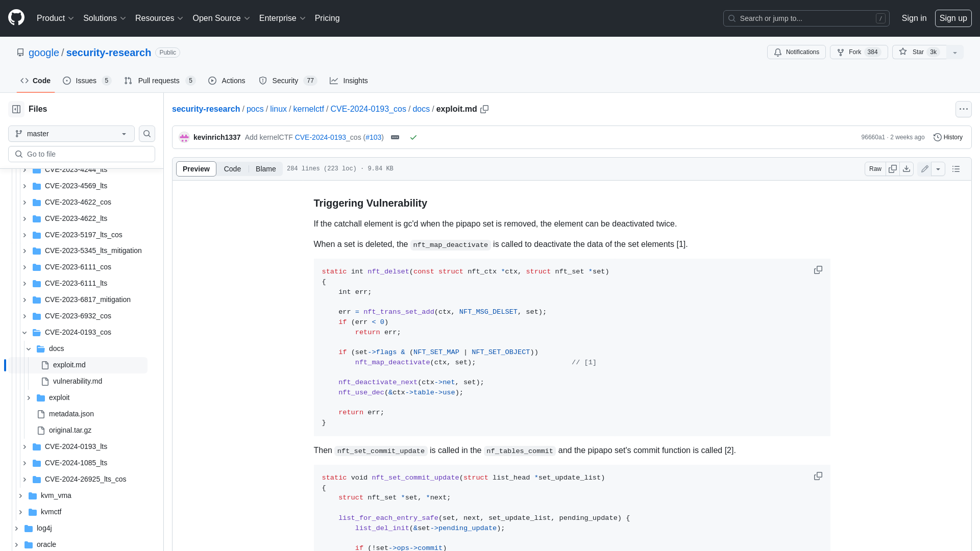The height and width of the screenshot is (551, 980).
Task: Copy the nft_delset code block
Action: pos(818,270)
